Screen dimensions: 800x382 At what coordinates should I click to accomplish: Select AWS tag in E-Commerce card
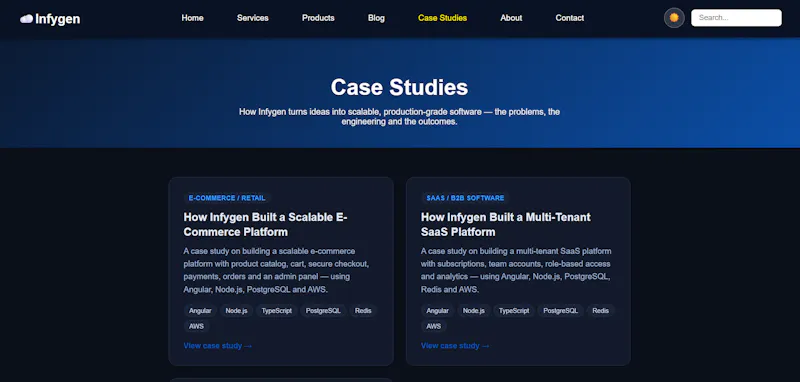196,326
